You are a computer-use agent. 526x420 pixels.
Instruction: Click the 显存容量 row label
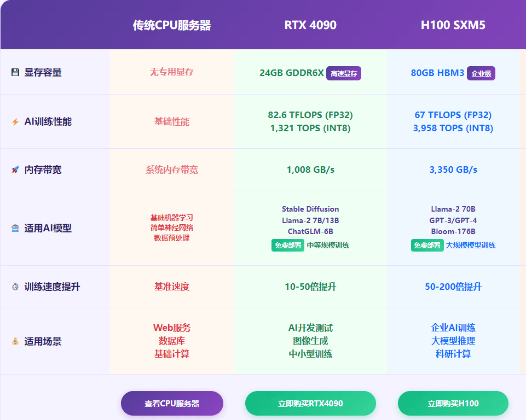[43, 72]
